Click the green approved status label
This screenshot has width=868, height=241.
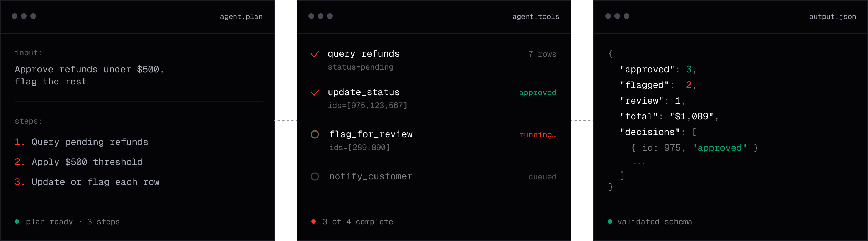coord(537,93)
